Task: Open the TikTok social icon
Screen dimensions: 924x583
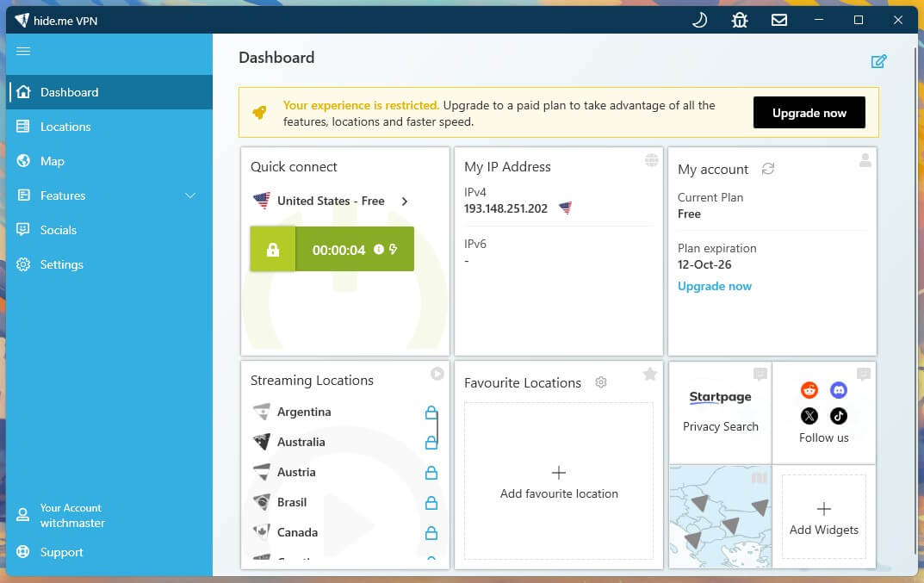Action: (839, 416)
